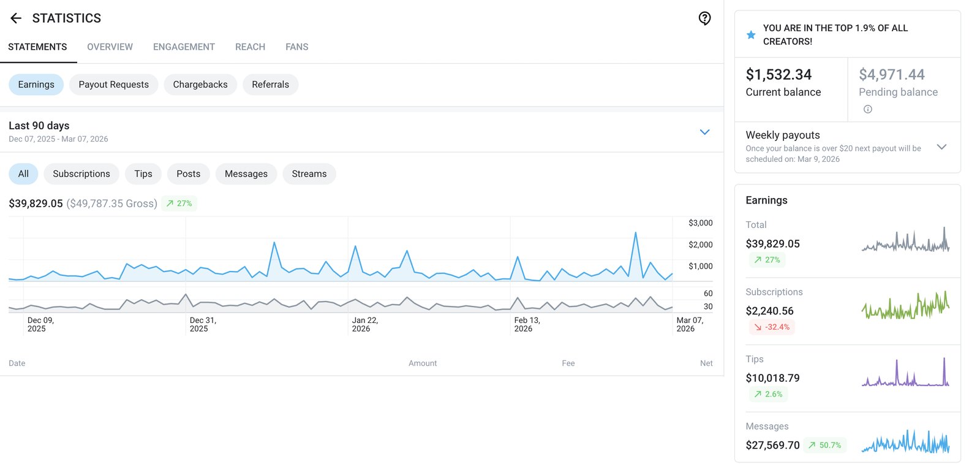Open the Engagement tab
Screen dimensions: 980x464
[x=184, y=47]
